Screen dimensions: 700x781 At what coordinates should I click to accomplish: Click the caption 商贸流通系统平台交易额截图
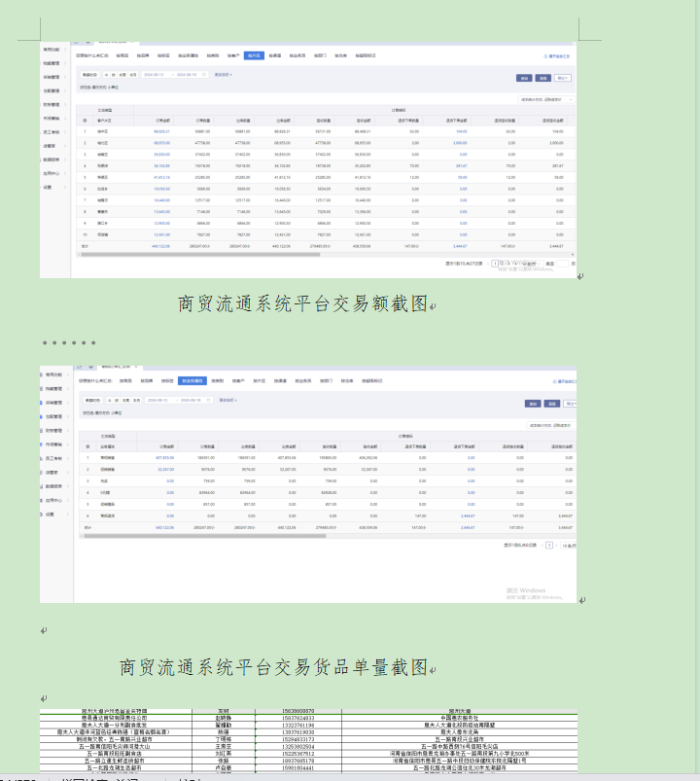click(302, 303)
